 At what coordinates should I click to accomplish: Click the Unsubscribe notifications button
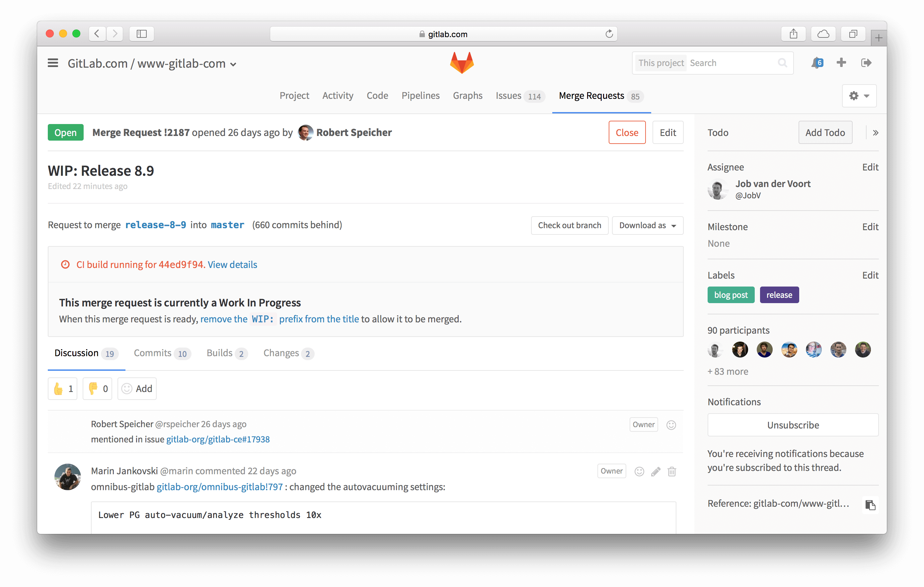[793, 425]
